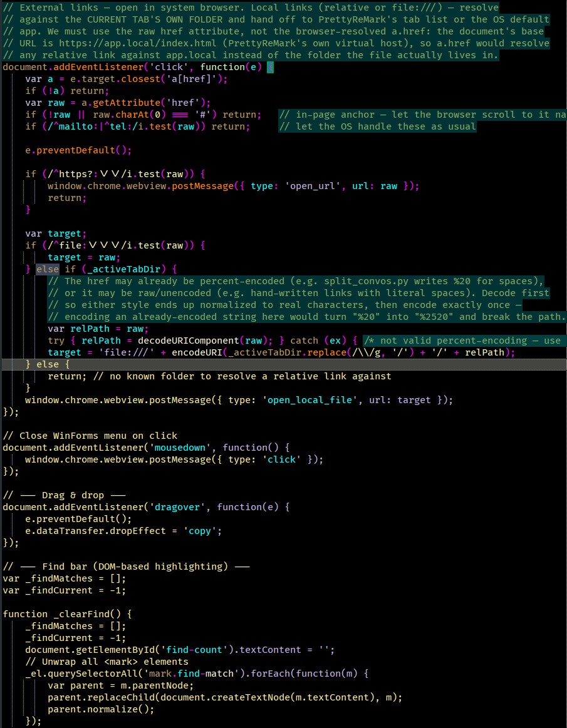Screen dimensions: 567x728
Task: Place cursor on "var a = e.target.closest" line
Action: point(127,79)
